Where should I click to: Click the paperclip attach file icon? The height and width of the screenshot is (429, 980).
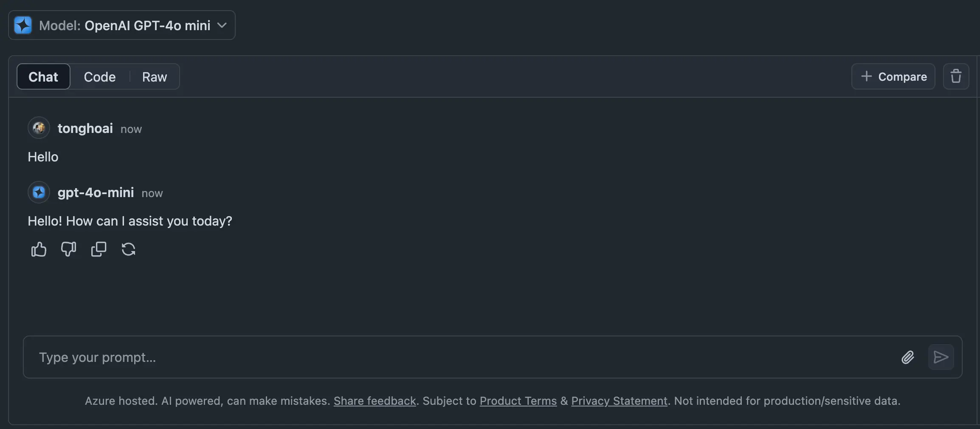[x=908, y=357]
